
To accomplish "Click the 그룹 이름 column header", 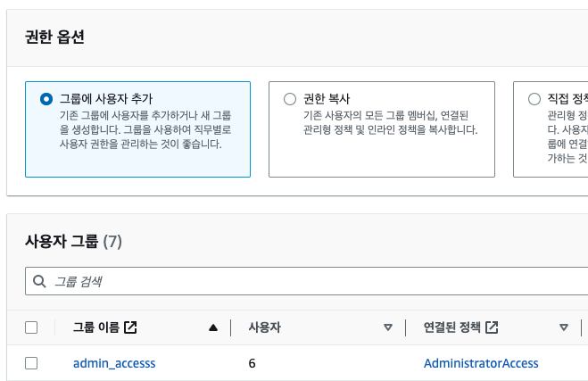I will [96, 327].
